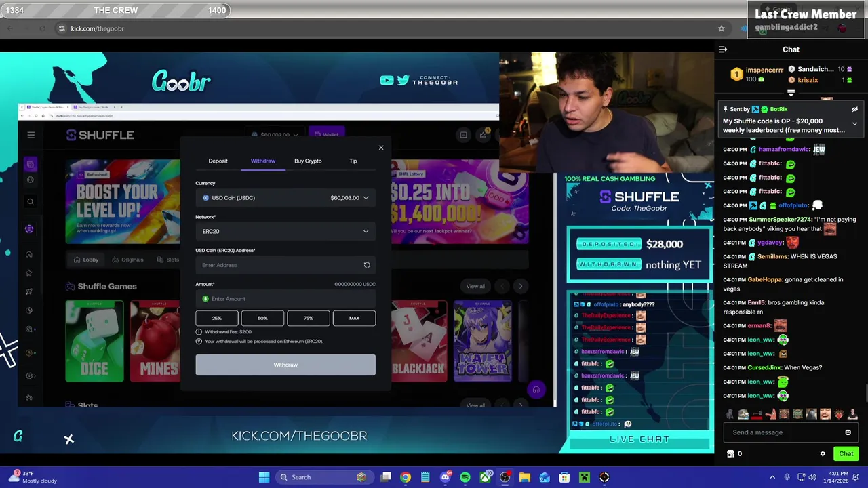This screenshot has width=868, height=488.
Task: Select the 75% amount button
Action: (x=309, y=318)
